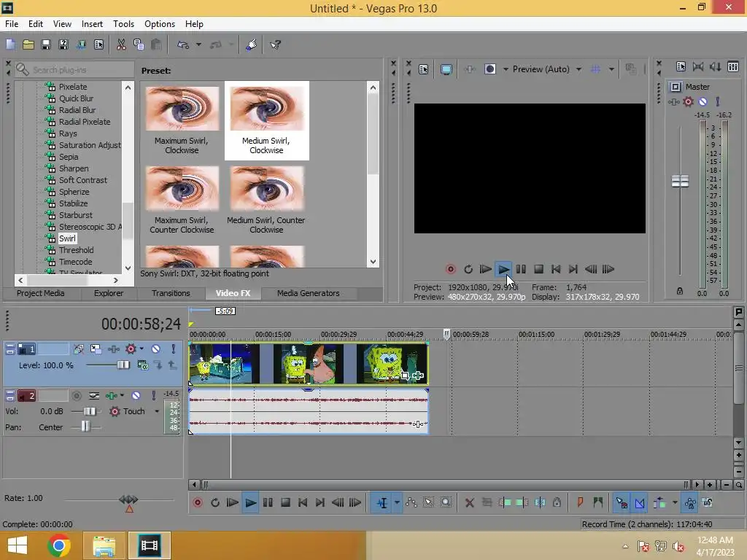Arm audio track 2 for recording
The width and height of the screenshot is (747, 560).
pyautogui.click(x=76, y=396)
